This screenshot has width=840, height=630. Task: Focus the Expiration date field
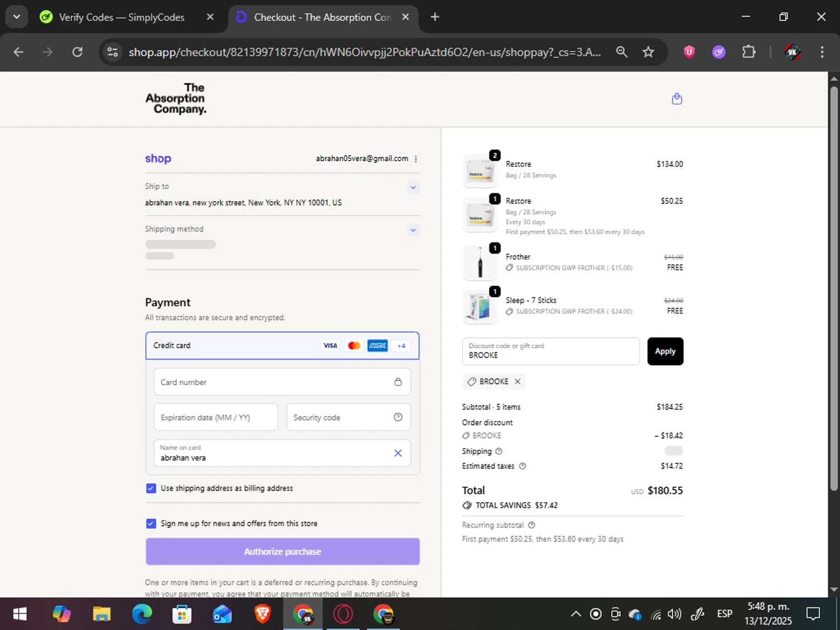click(x=216, y=417)
